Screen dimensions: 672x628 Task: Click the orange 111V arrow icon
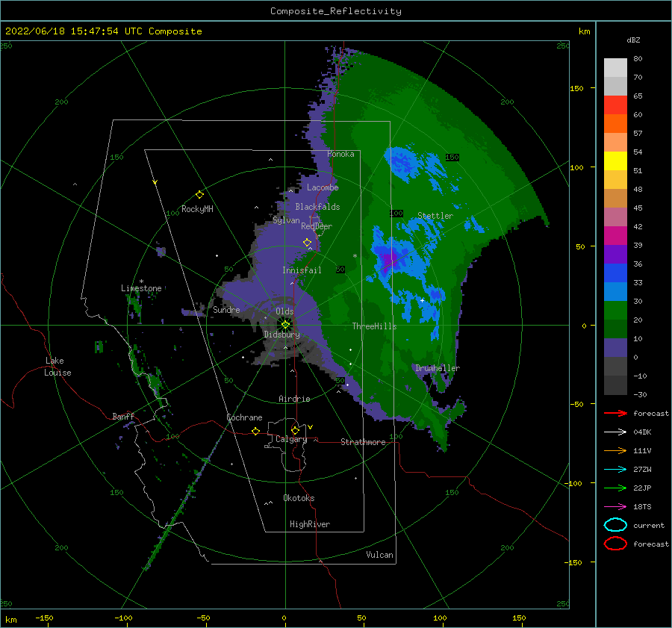(615, 450)
